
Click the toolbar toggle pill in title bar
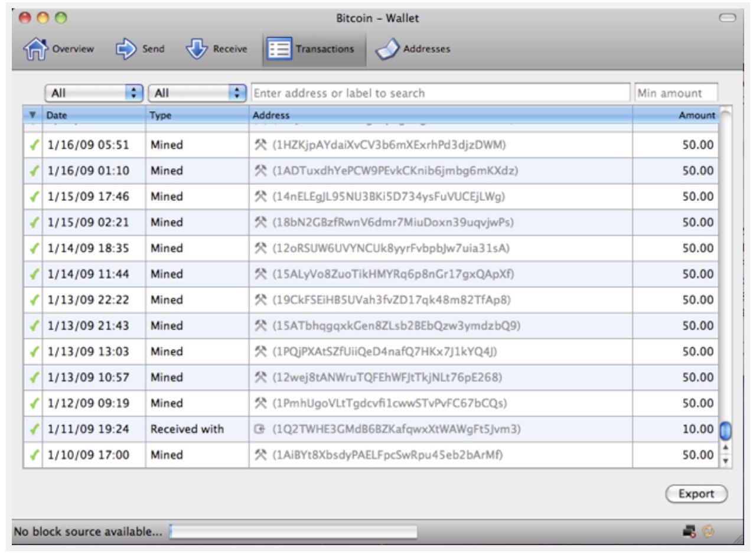coord(727,18)
